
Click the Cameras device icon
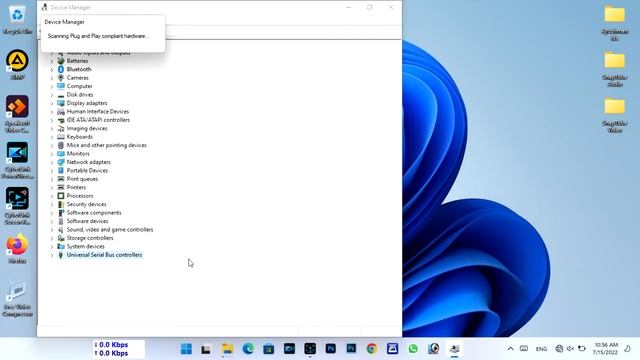tap(61, 78)
